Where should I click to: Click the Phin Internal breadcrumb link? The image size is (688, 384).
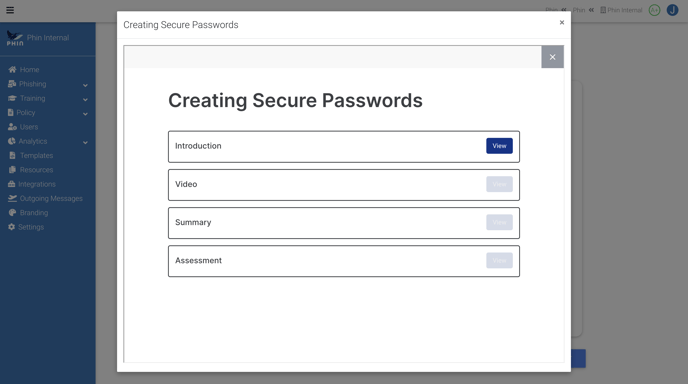pyautogui.click(x=621, y=10)
